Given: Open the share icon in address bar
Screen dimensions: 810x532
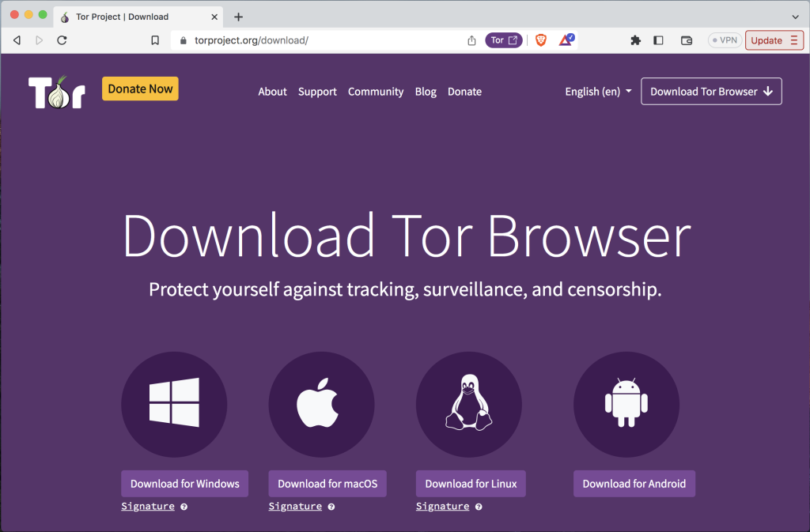Looking at the screenshot, I should (471, 40).
